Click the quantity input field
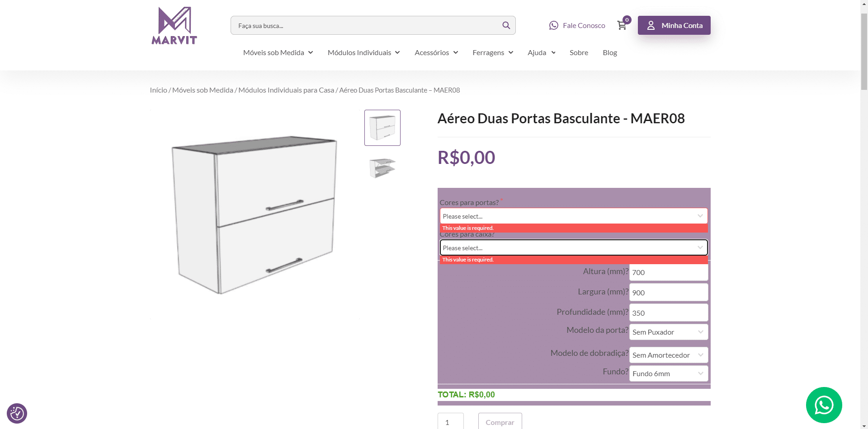The image size is (868, 429). point(450,422)
